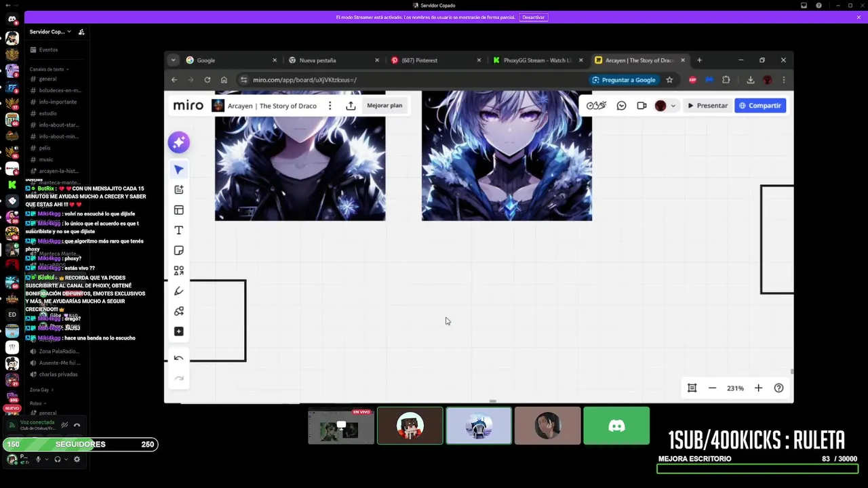Open the Miro stickers and emoji tool
The height and width of the screenshot is (488, 868).
179,311
